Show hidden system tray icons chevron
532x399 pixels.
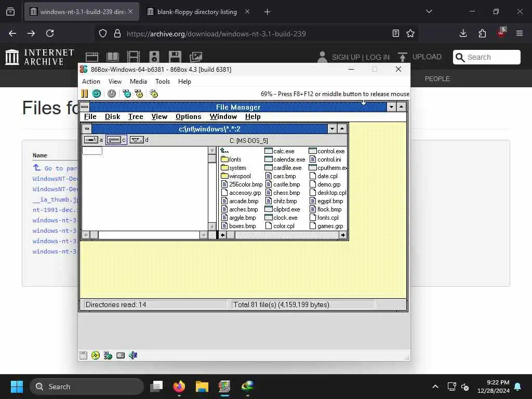435,387
